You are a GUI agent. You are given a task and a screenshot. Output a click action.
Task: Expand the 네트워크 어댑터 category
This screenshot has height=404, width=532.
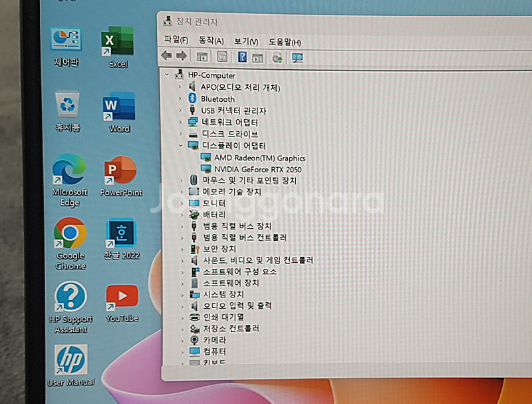point(180,122)
